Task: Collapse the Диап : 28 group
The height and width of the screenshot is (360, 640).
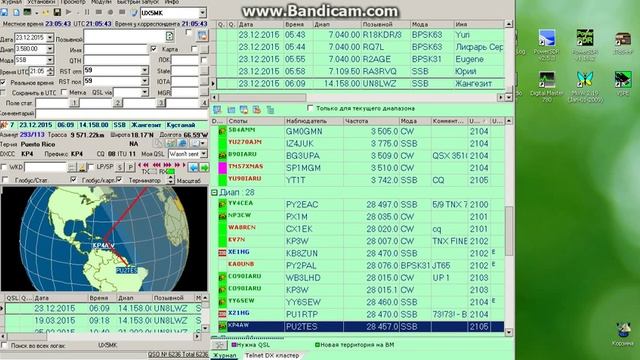Action: [x=214, y=192]
